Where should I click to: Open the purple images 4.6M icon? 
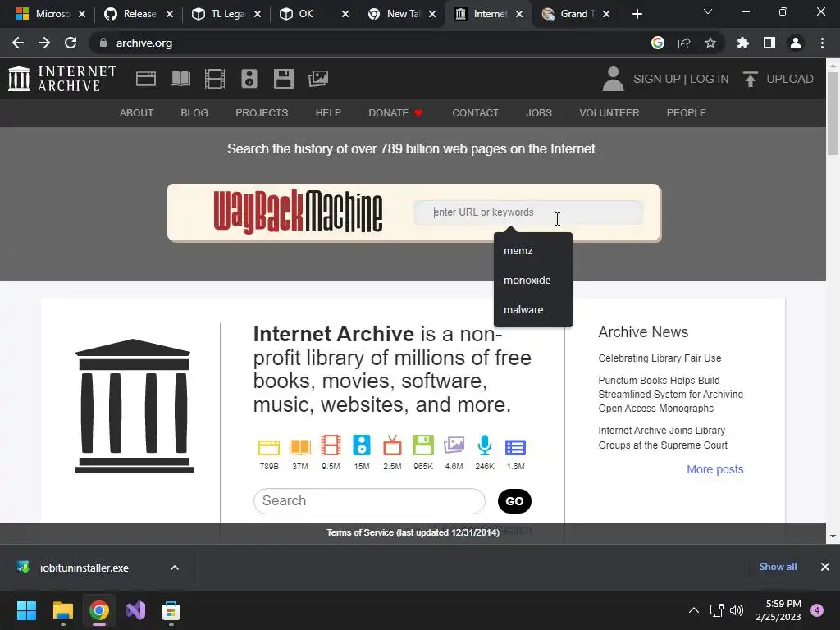pyautogui.click(x=454, y=445)
